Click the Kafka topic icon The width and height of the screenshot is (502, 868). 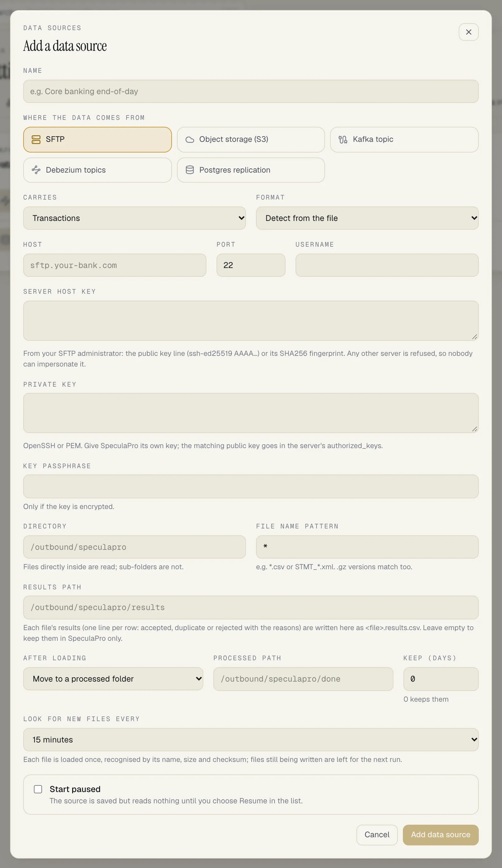click(x=343, y=140)
